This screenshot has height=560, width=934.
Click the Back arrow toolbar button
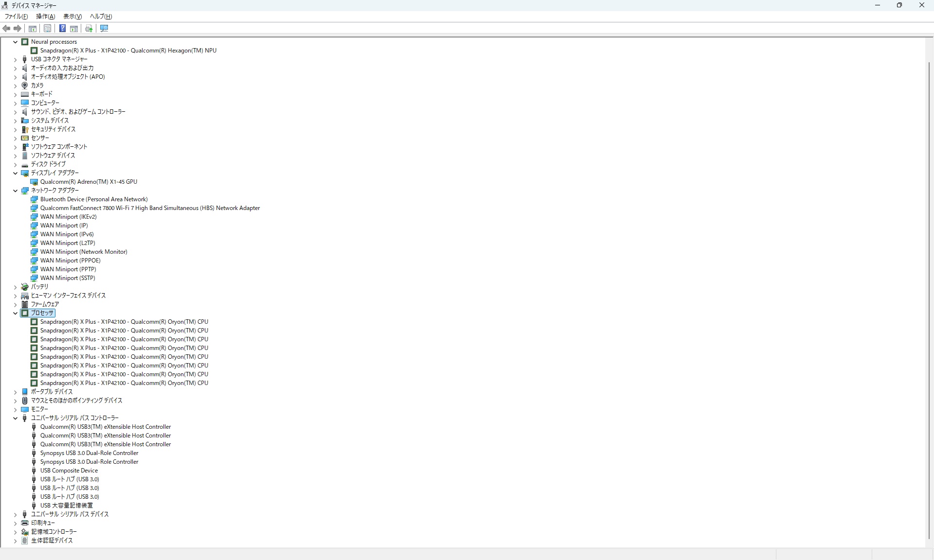point(6,29)
